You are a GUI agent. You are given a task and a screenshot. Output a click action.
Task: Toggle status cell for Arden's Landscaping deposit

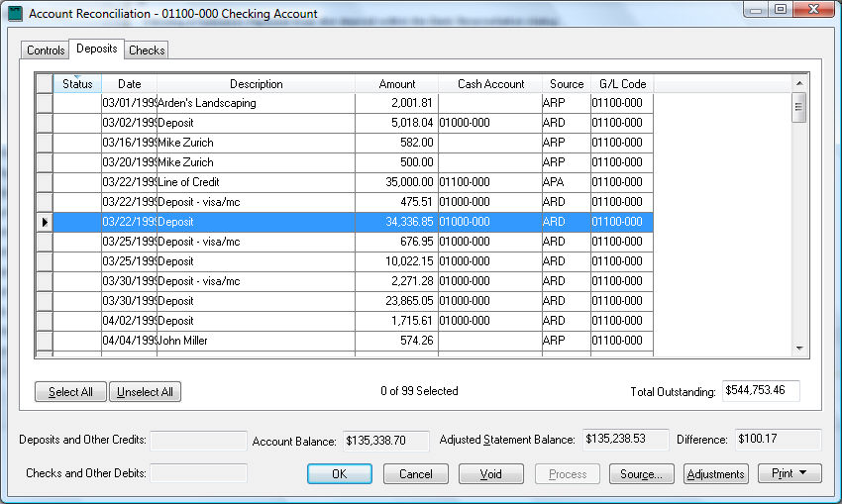coord(77,103)
